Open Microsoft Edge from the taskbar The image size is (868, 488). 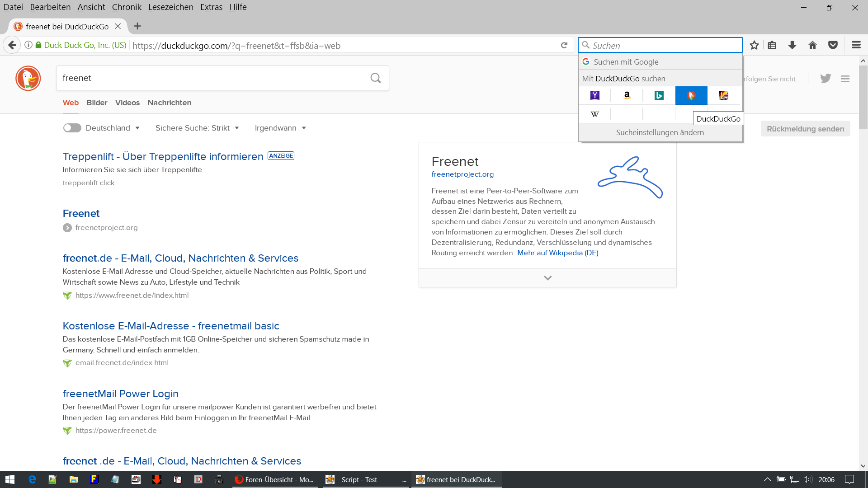32,479
